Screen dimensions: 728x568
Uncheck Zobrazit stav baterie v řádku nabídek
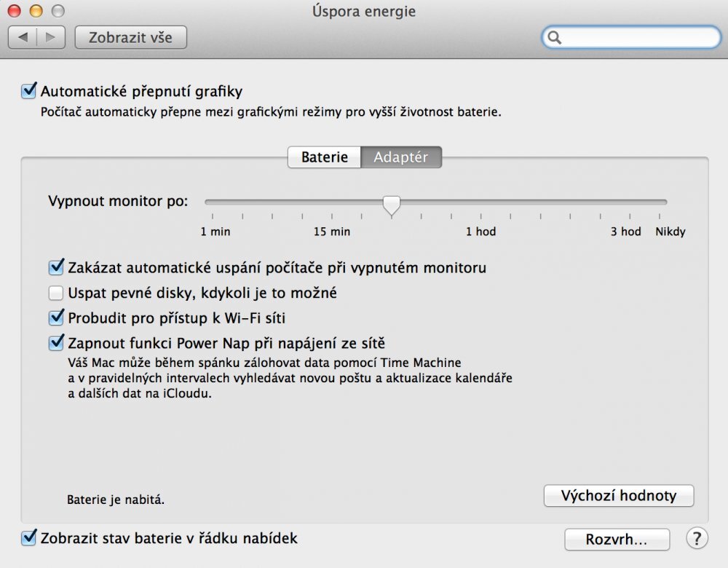tap(28, 538)
